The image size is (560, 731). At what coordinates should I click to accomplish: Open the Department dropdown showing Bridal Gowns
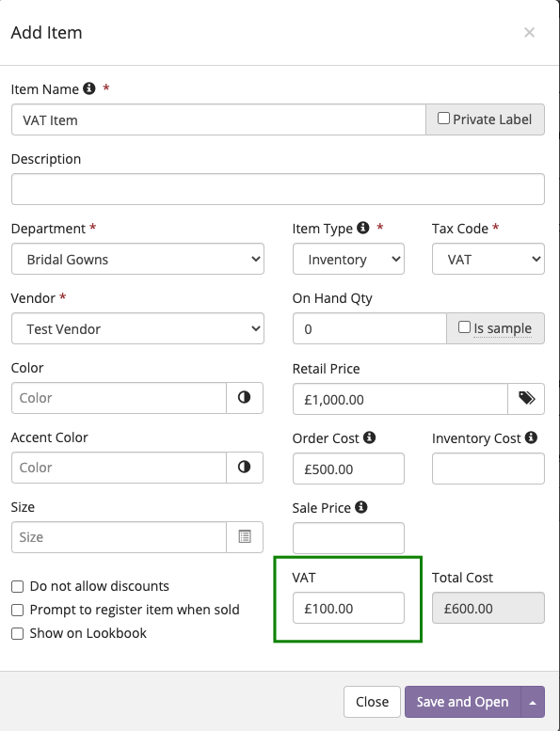137,259
